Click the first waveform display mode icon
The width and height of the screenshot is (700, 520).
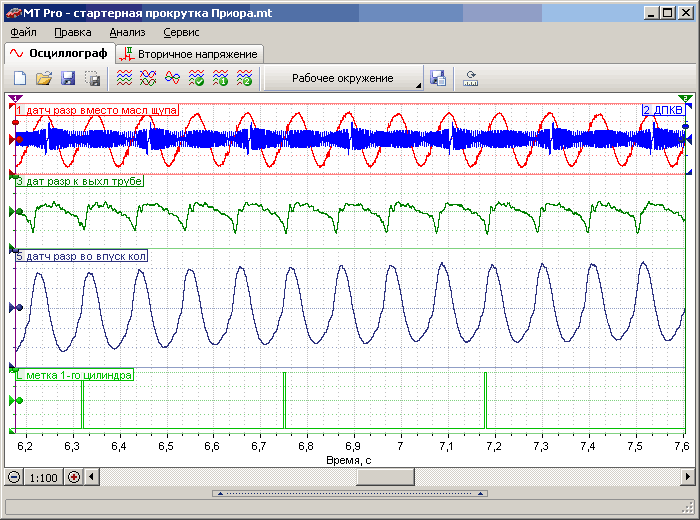124,78
